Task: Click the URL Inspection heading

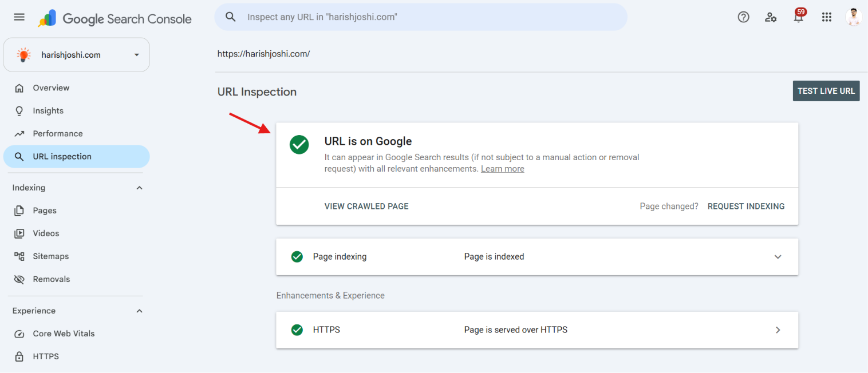Action: point(257,92)
